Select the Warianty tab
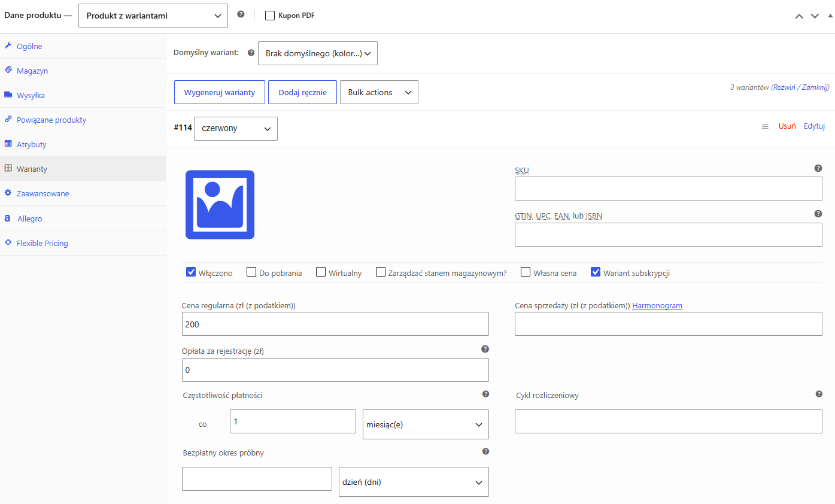This screenshot has height=504, width=835. point(83,169)
